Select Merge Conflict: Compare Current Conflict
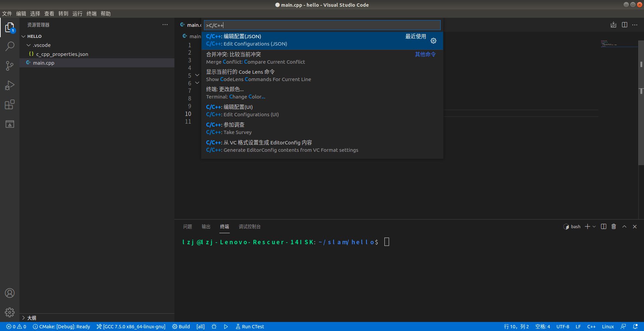This screenshot has width=644, height=331. point(322,58)
